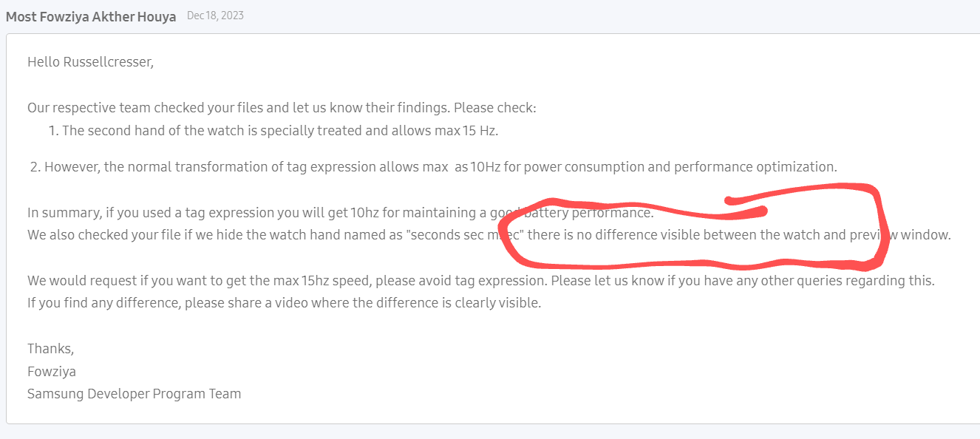Screen dimensions: 980x439
Task: Click the greeting line Hello Russellcresser
Action: 90,62
